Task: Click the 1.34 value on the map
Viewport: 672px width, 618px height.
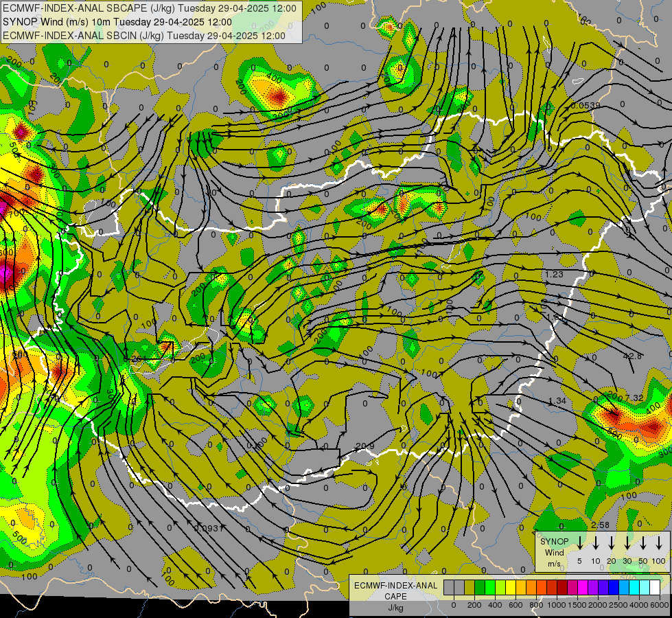Action: (557, 401)
